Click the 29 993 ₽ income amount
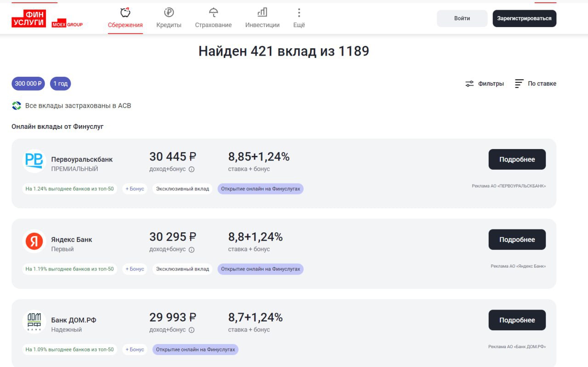This screenshot has width=588, height=367. (173, 317)
